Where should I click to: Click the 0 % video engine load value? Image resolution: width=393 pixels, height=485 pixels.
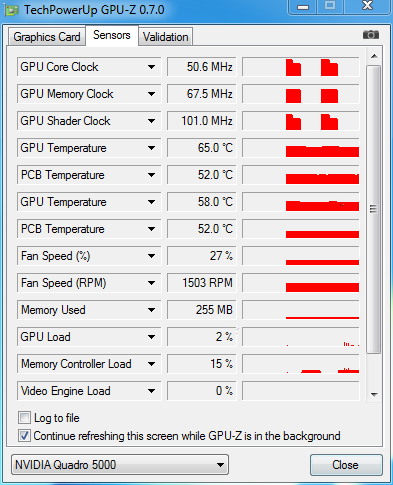[202, 391]
